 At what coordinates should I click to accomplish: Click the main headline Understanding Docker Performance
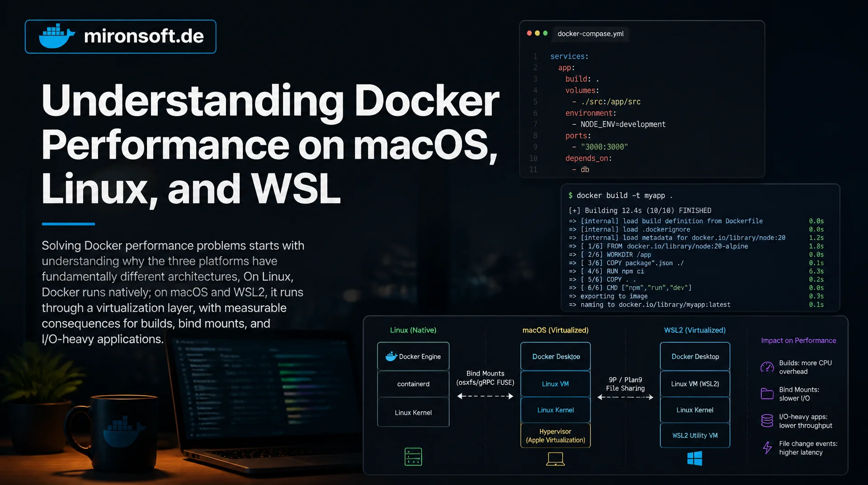(x=270, y=144)
